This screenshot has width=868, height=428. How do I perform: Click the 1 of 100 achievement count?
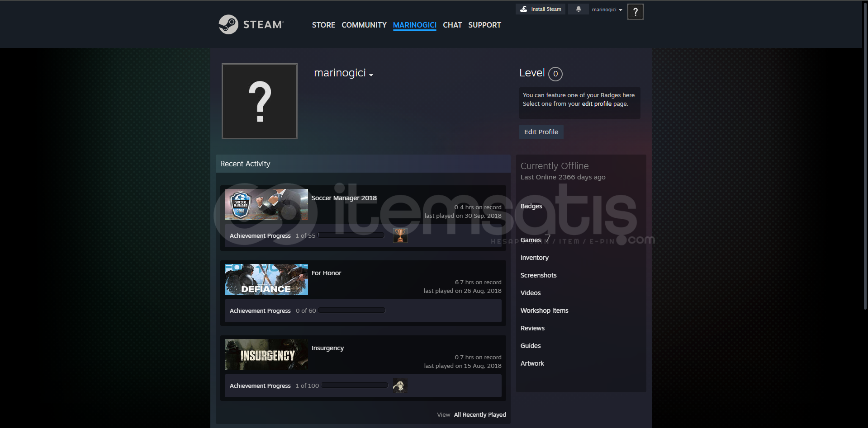point(307,386)
